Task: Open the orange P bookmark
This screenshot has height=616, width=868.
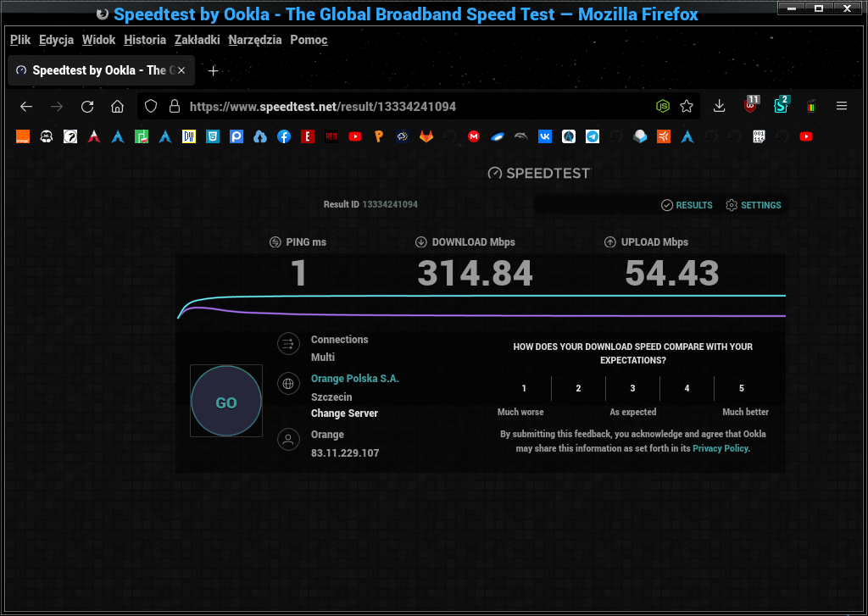Action: coord(379,136)
